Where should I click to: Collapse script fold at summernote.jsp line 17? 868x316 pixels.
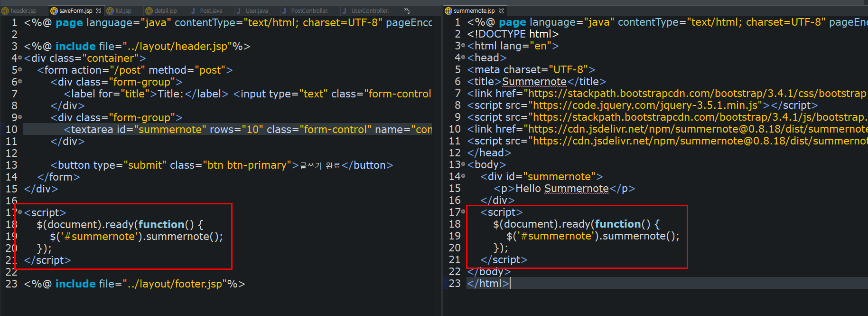463,212
